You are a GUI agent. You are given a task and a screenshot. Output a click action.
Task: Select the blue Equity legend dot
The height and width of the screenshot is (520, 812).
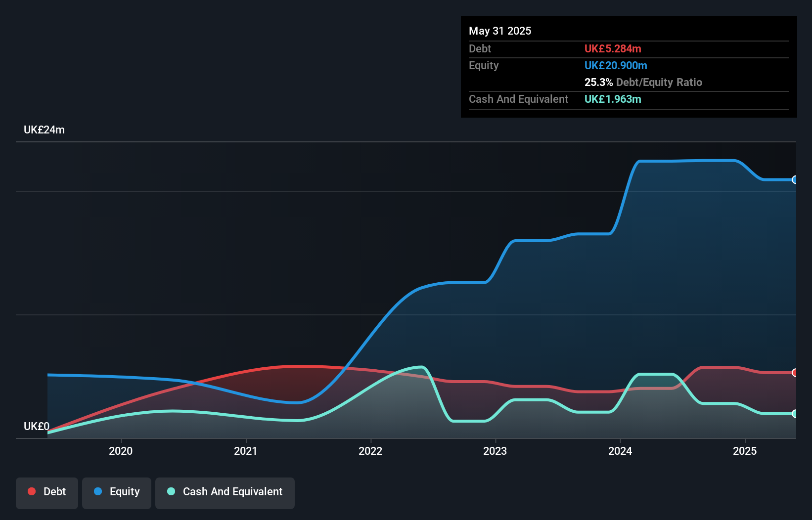98,491
